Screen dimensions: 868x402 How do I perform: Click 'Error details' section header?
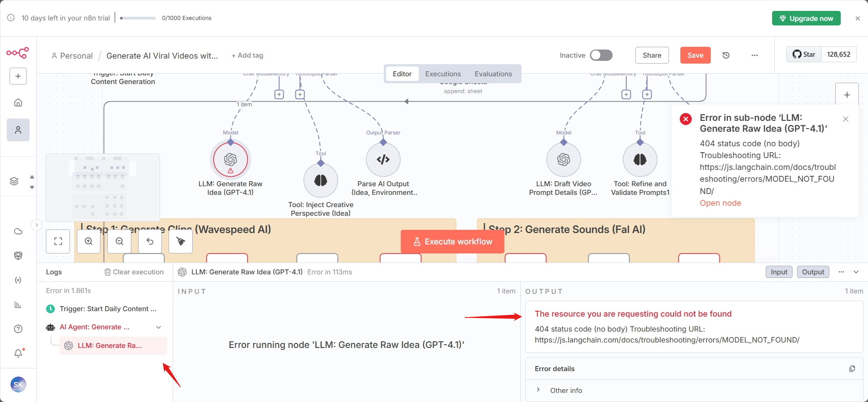click(x=554, y=369)
